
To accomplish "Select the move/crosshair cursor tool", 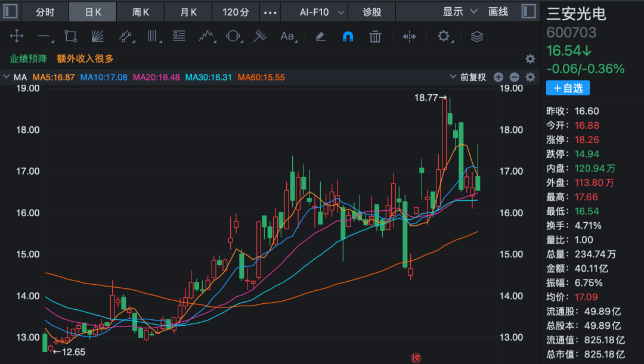I will [17, 36].
